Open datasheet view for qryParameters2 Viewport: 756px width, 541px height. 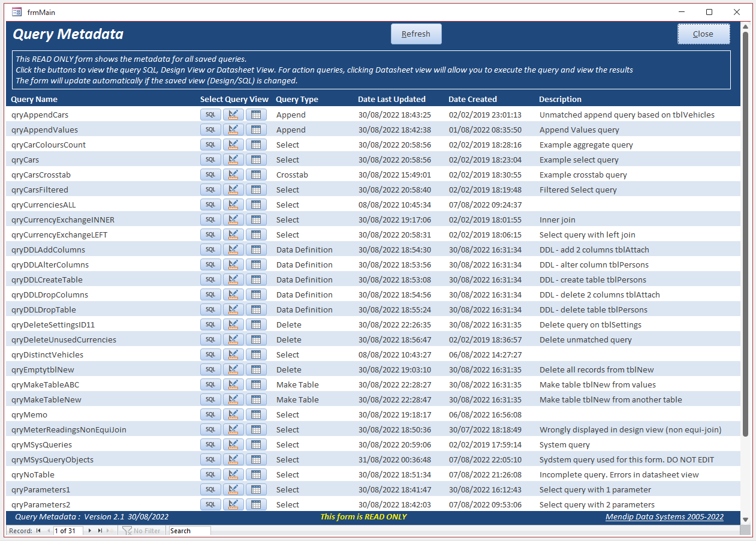tap(256, 504)
